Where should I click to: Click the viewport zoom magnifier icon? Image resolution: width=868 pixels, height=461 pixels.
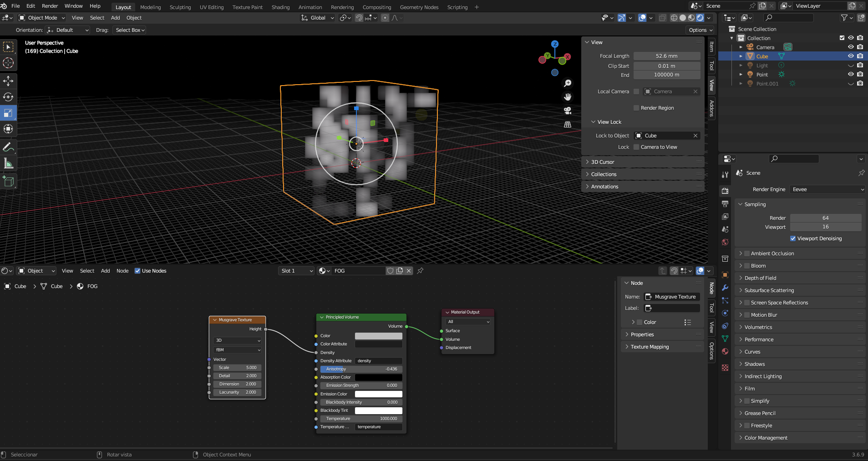pyautogui.click(x=568, y=83)
